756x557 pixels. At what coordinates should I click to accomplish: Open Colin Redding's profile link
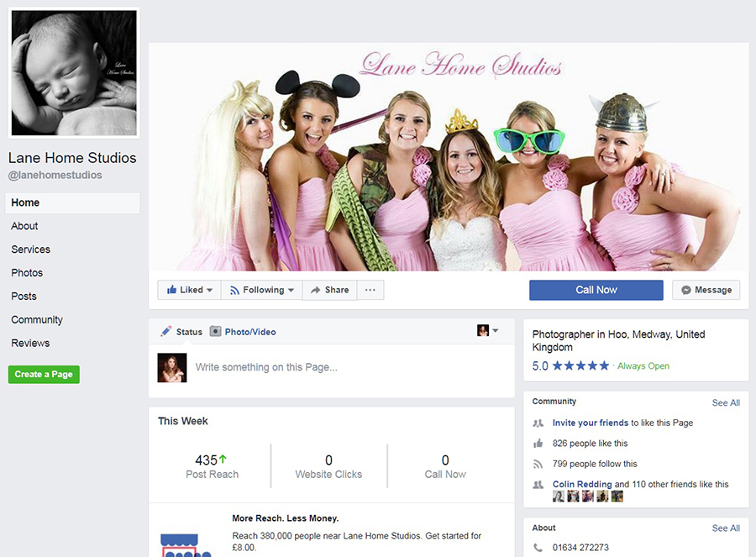click(x=581, y=484)
